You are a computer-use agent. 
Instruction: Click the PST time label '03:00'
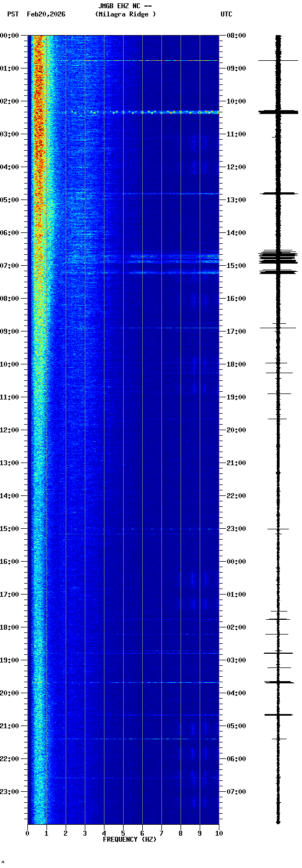9,134
